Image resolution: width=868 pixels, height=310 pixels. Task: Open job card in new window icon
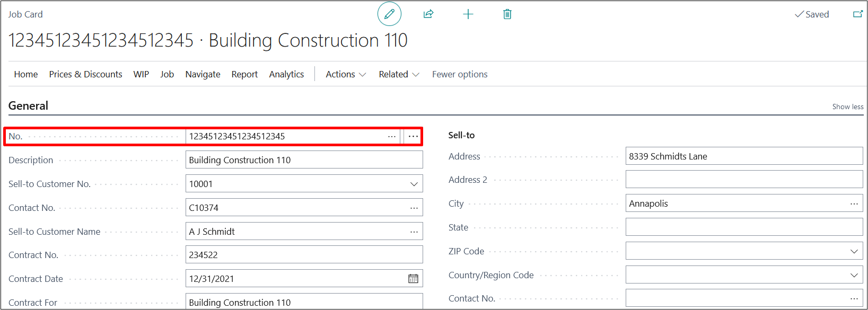pyautogui.click(x=857, y=14)
